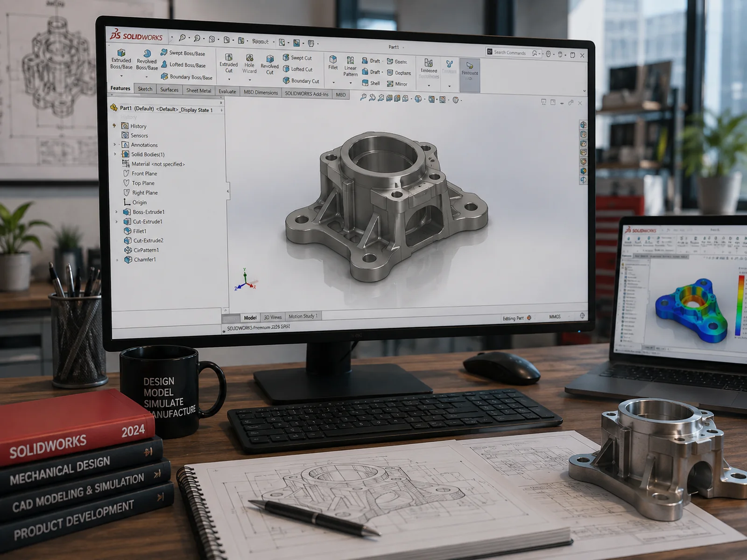Open the Hole Wizard dropdown arrow
Viewport: 747px width, 560px height.
point(249,80)
